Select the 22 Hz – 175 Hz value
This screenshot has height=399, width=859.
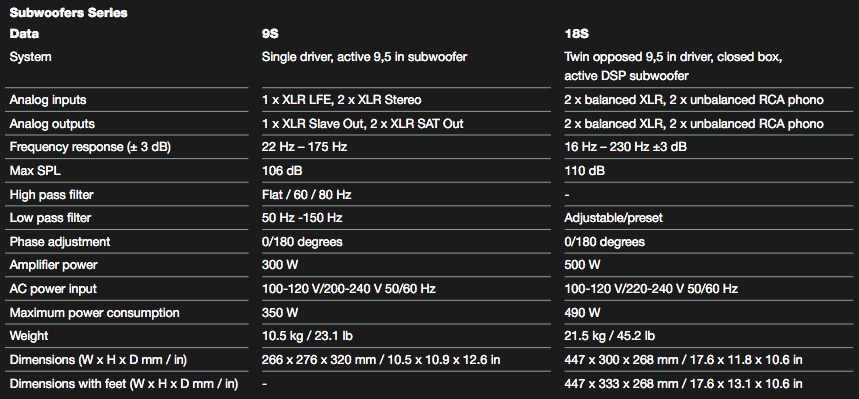point(305,147)
